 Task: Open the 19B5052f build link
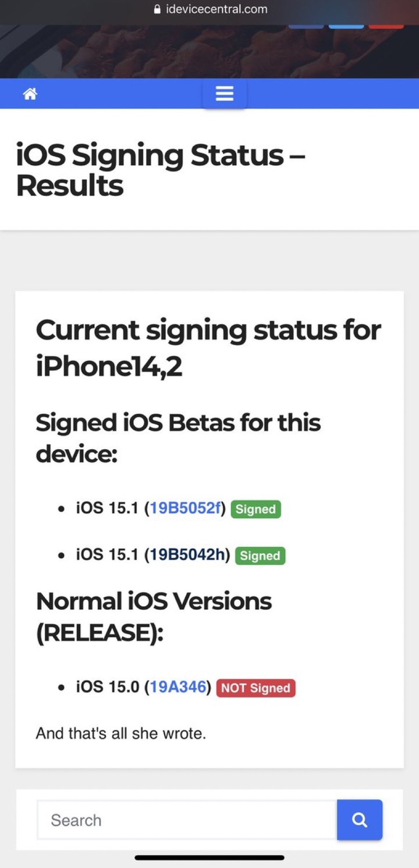(x=186, y=508)
